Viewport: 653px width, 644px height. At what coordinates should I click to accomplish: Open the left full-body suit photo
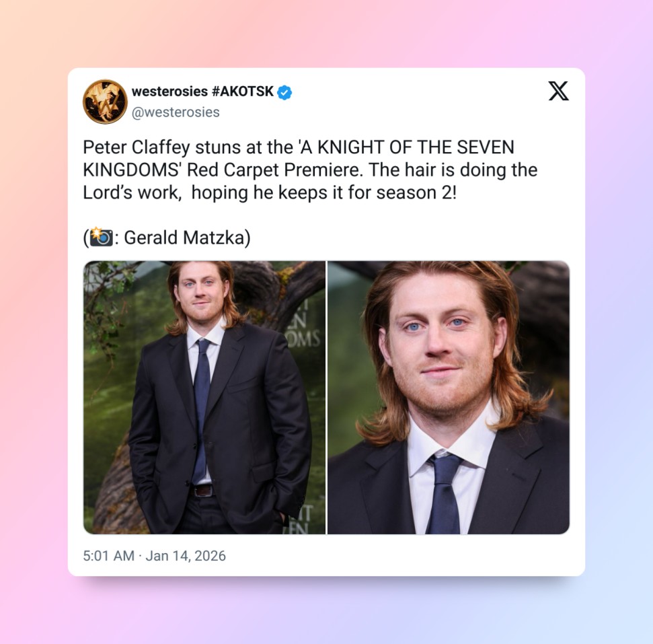click(x=204, y=397)
